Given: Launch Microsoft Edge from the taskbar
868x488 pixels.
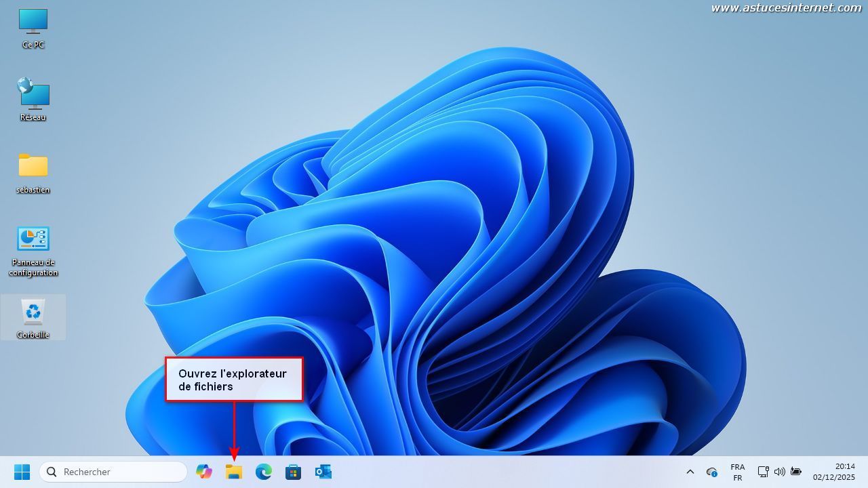Looking at the screenshot, I should [x=263, y=472].
